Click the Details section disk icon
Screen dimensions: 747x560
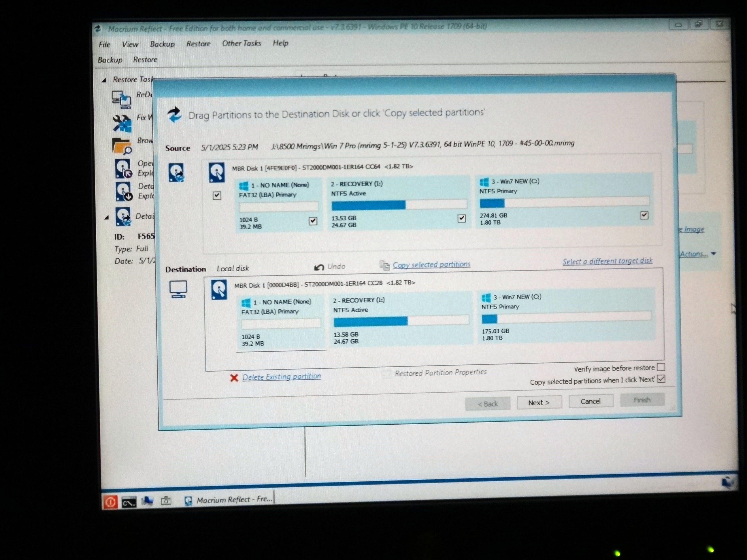(x=123, y=216)
